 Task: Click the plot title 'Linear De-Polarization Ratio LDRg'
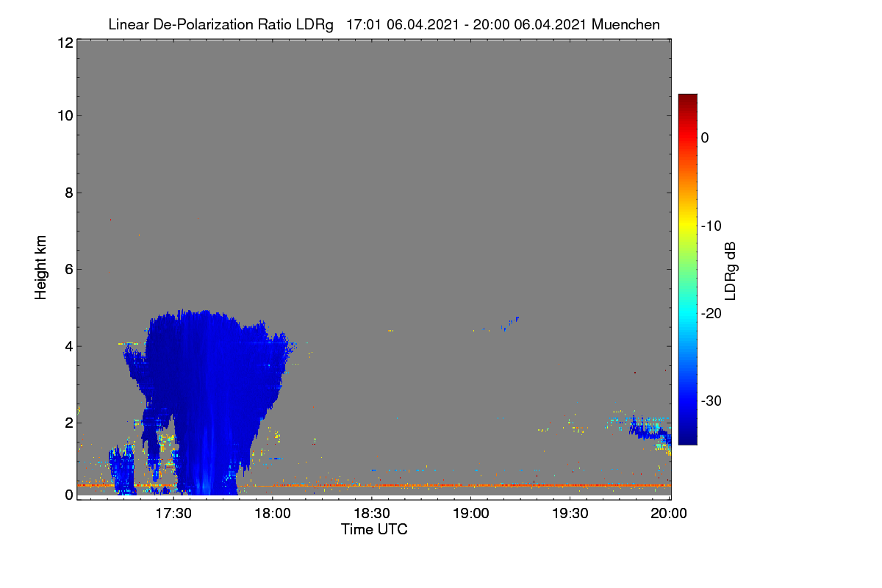pyautogui.click(x=220, y=25)
